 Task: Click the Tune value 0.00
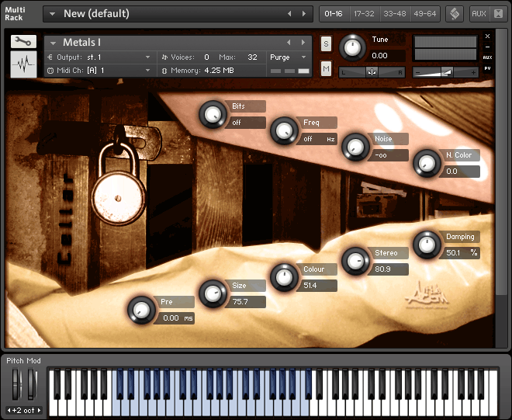click(387, 56)
